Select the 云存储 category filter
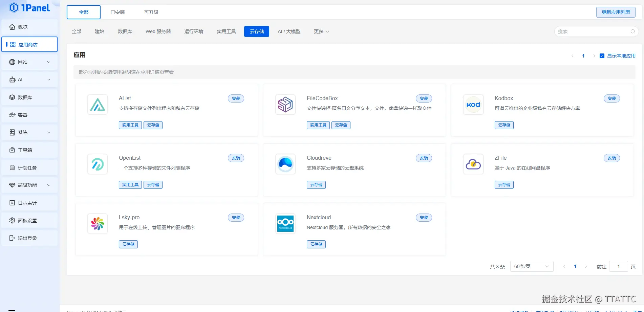 coord(257,31)
